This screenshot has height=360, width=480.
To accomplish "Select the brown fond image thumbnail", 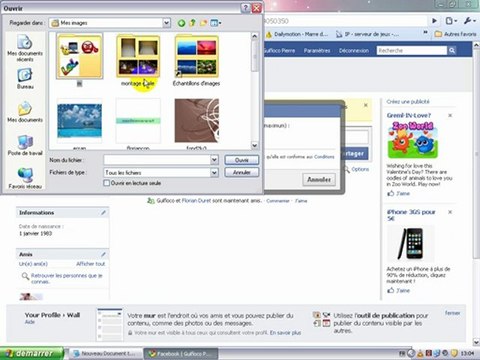I will coord(197,122).
